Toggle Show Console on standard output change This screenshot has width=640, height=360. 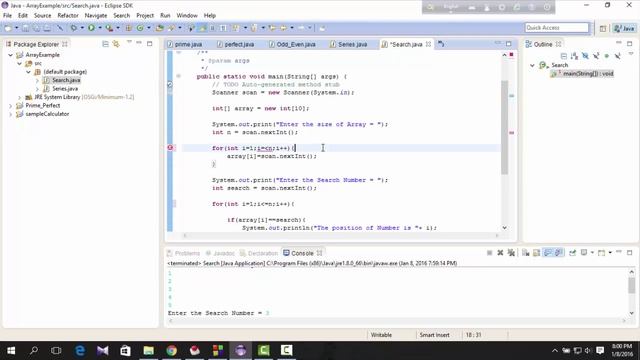tap(548, 253)
